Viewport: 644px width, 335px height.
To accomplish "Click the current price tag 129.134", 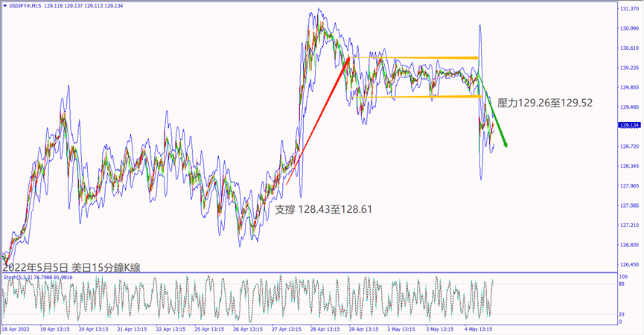I will point(630,126).
